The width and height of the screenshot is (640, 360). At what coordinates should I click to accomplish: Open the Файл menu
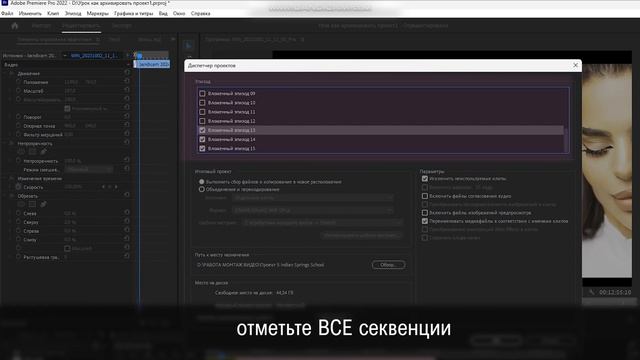point(7,13)
